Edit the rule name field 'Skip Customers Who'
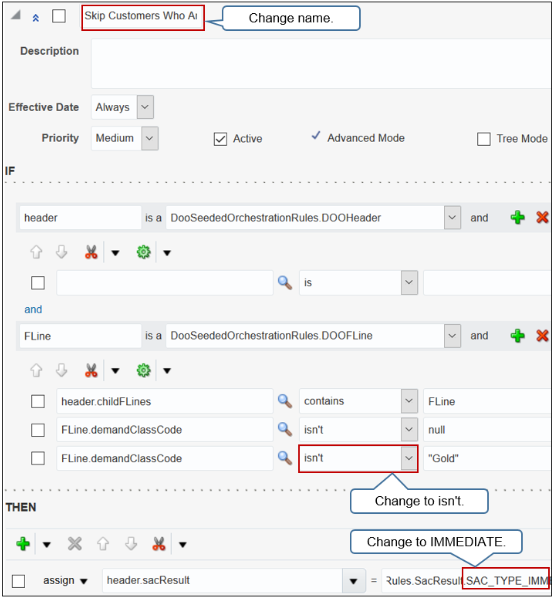The width and height of the screenshot is (554, 598). (143, 17)
